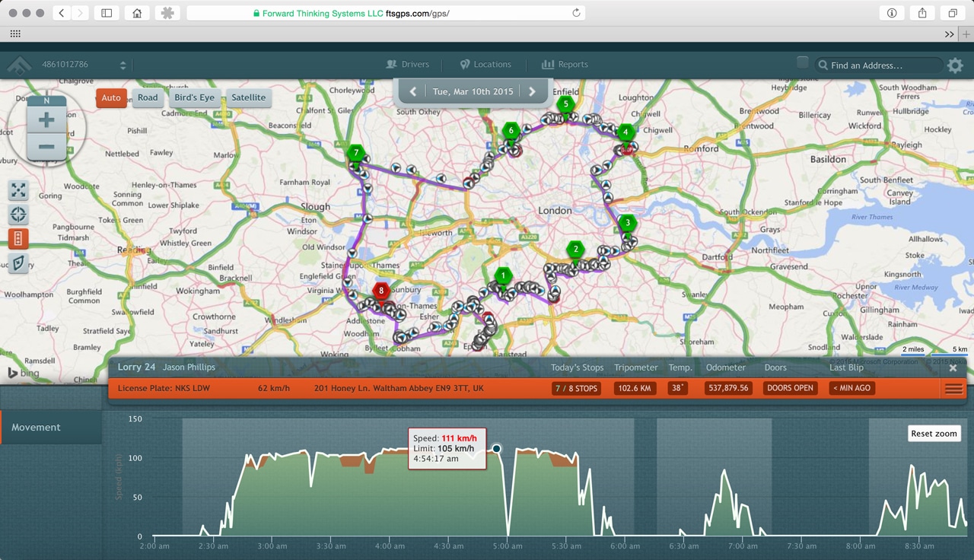Click green stop marker 6
The width and height of the screenshot is (974, 560).
511,131
